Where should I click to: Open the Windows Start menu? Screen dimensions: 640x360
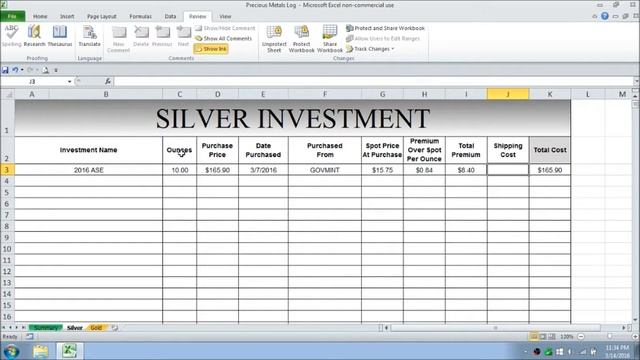(x=11, y=351)
